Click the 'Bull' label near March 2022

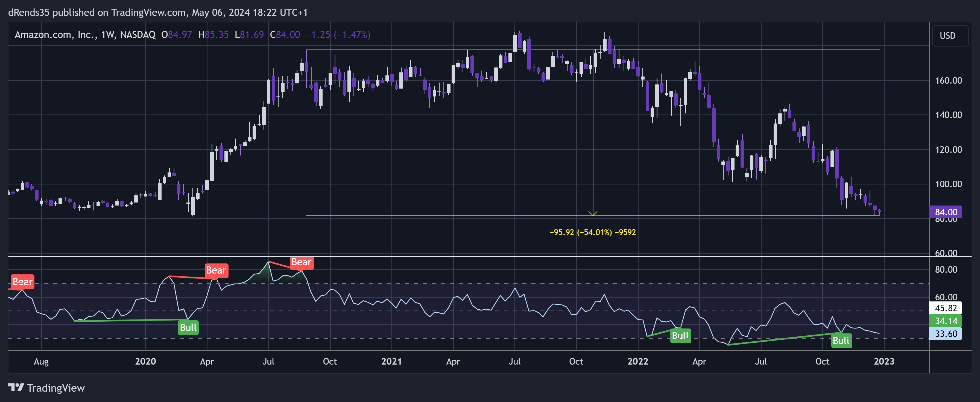tap(680, 336)
